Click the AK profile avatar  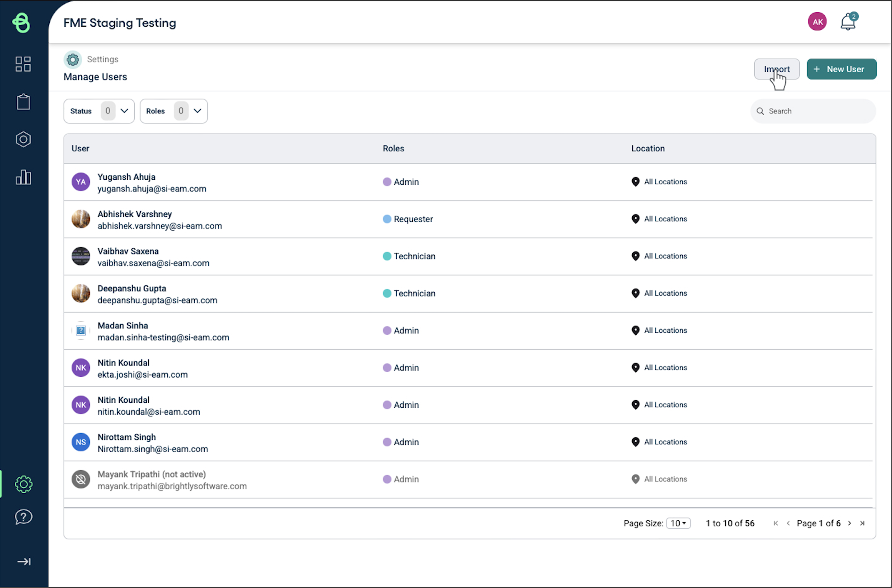click(817, 22)
